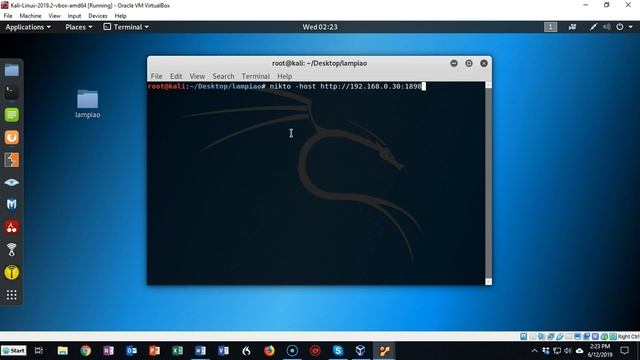Open Visio from Windows taskbar
This screenshot has height=360, width=640.
223,351
